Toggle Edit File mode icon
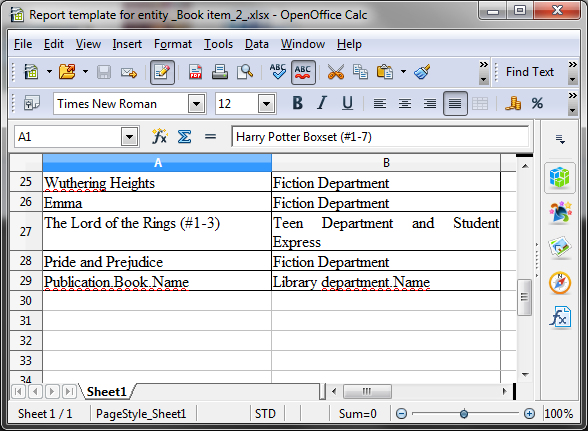The width and height of the screenshot is (588, 431). point(162,72)
